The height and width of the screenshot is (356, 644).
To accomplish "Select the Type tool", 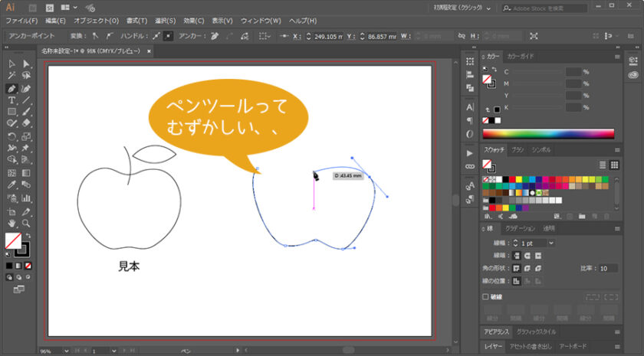I will (x=11, y=100).
